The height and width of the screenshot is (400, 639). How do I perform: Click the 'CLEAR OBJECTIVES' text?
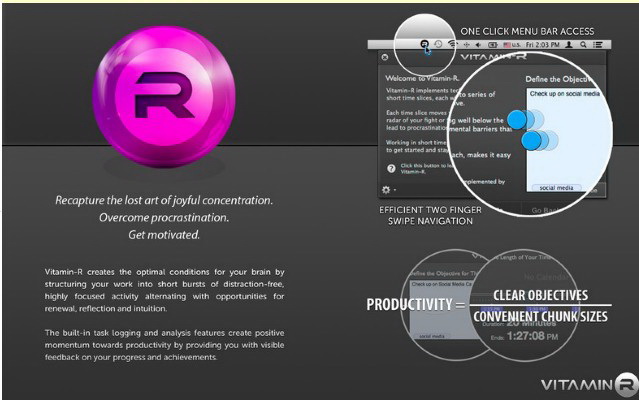pos(540,295)
